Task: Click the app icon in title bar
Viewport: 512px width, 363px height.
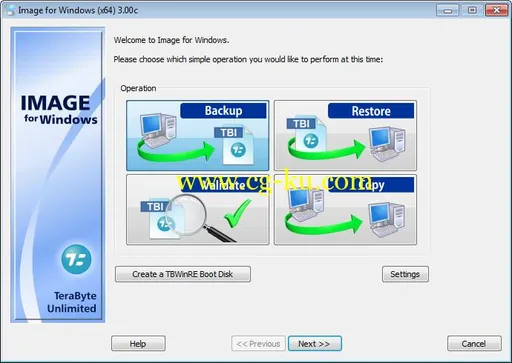Action: click(11, 10)
